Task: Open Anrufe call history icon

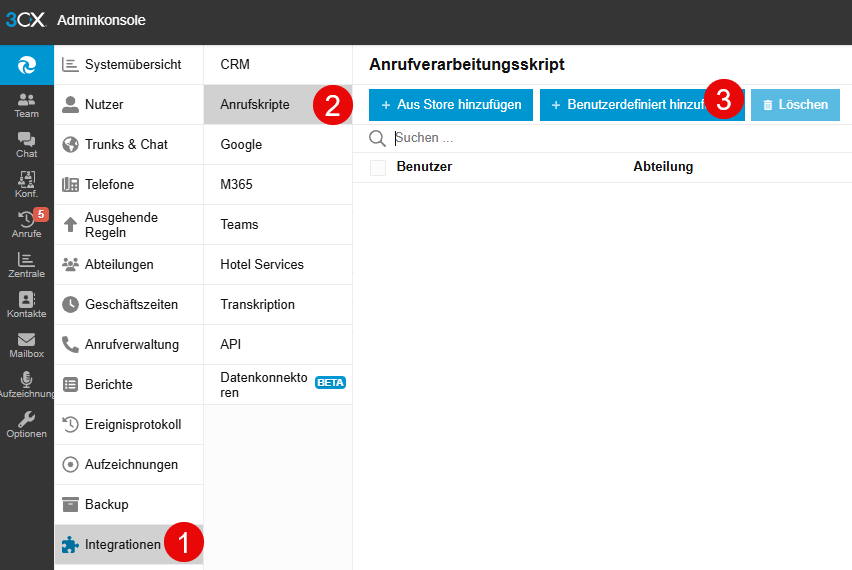Action: pos(27,224)
